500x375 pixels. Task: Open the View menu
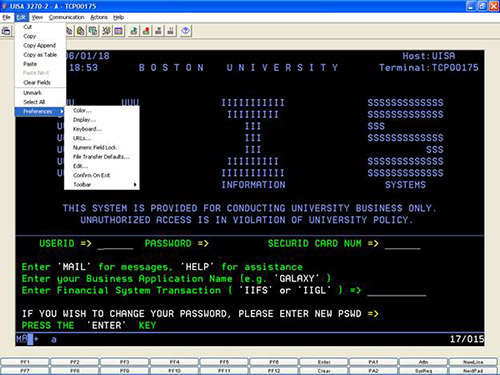click(37, 17)
